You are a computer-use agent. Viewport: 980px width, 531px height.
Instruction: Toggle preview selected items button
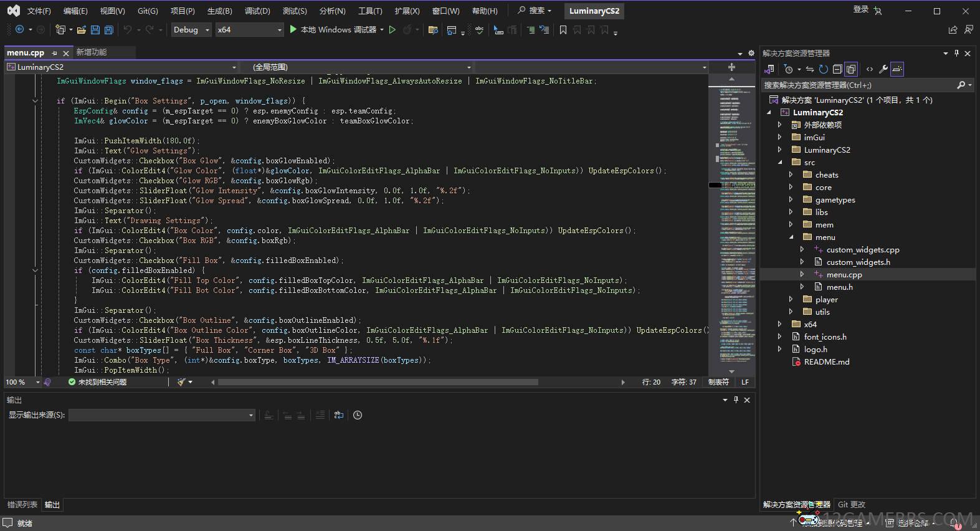click(x=897, y=69)
